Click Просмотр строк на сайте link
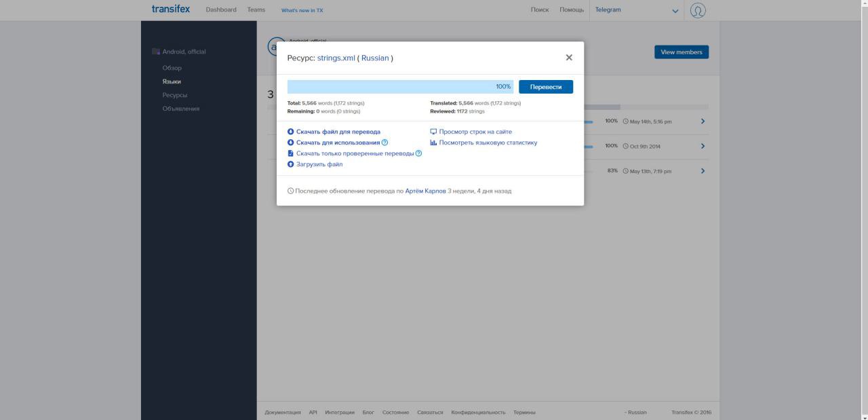 (x=475, y=132)
